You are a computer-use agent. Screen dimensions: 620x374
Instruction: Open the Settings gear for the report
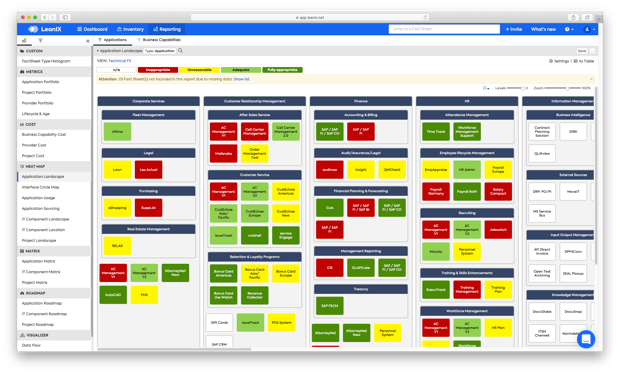[x=559, y=61]
